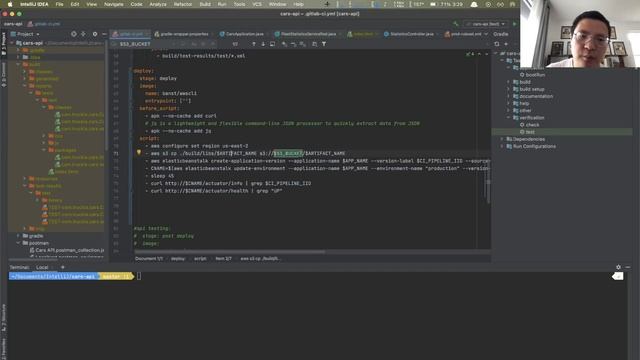Click the 'script' breadcrumb below editor
The height and width of the screenshot is (360, 640).
[x=200, y=258]
